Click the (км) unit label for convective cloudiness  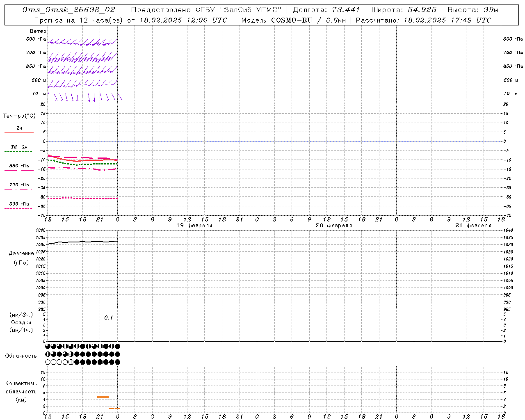point(21,399)
